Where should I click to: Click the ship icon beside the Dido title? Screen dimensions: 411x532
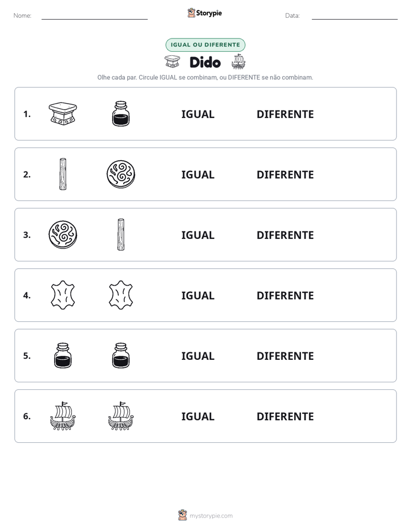238,62
